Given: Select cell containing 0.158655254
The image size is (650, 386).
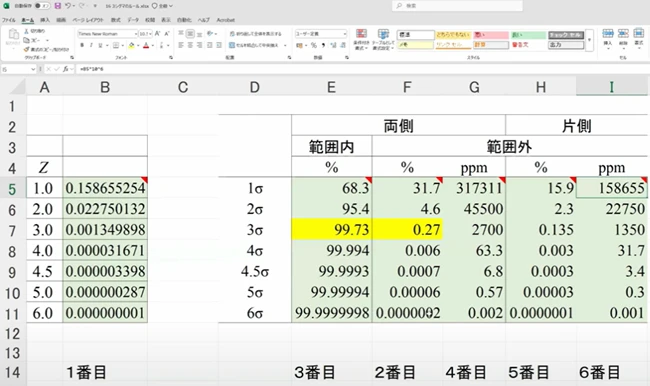Looking at the screenshot, I should pyautogui.click(x=105, y=188).
